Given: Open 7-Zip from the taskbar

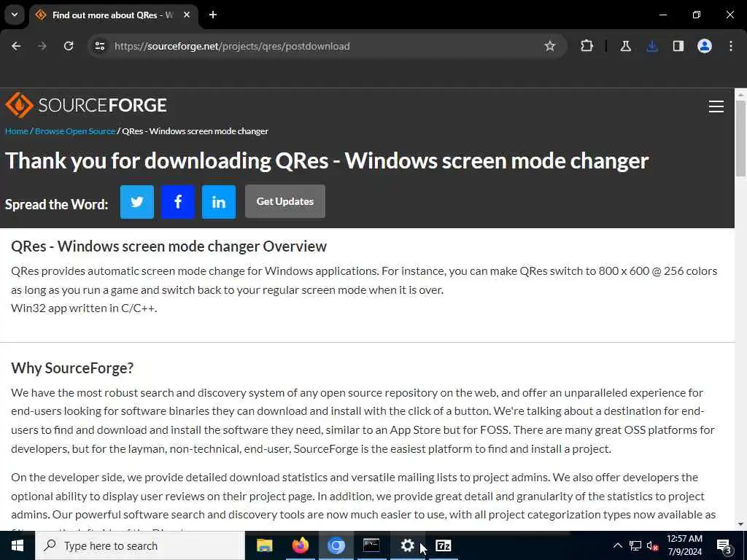Looking at the screenshot, I should click(443, 545).
